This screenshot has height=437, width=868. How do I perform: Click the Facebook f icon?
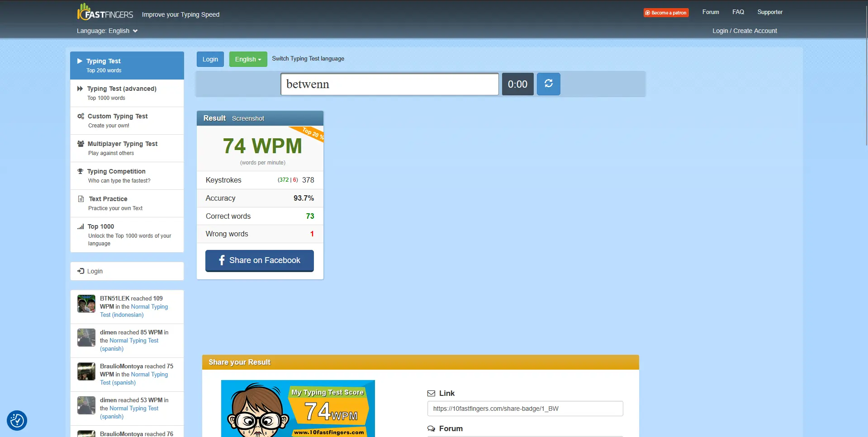[222, 260]
